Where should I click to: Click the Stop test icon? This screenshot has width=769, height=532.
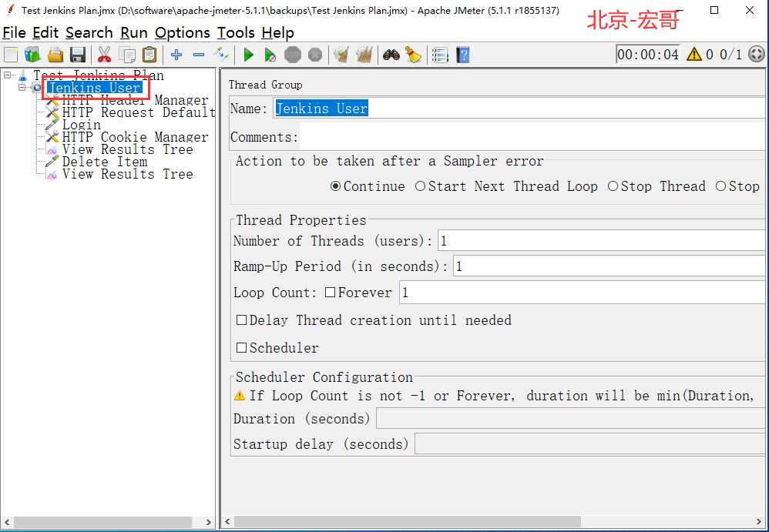click(293, 55)
